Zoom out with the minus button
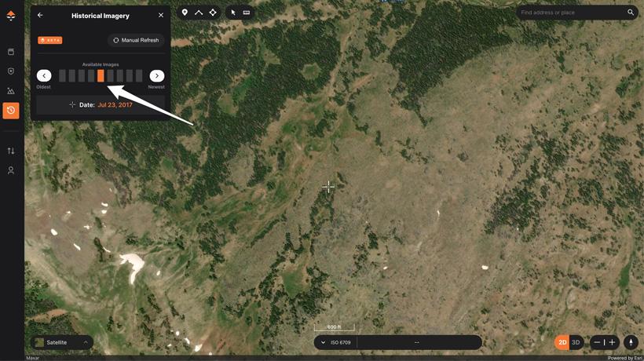The height and width of the screenshot is (361, 644). click(x=597, y=342)
